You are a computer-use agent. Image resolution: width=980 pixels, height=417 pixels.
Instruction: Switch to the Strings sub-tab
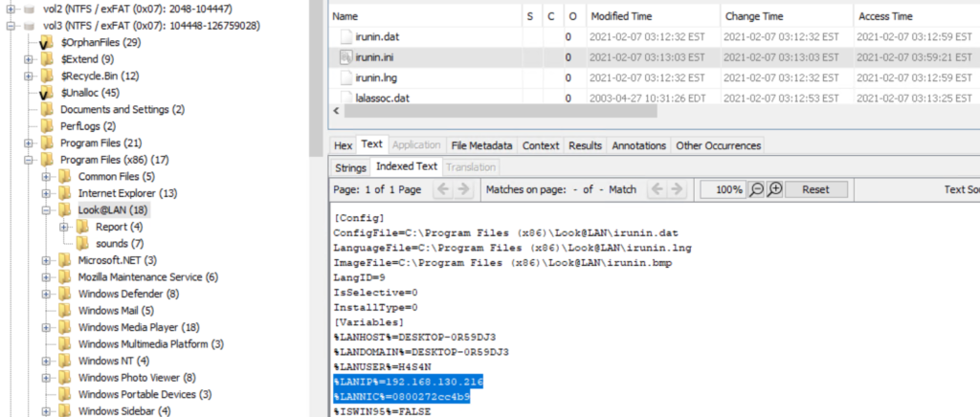pos(350,167)
